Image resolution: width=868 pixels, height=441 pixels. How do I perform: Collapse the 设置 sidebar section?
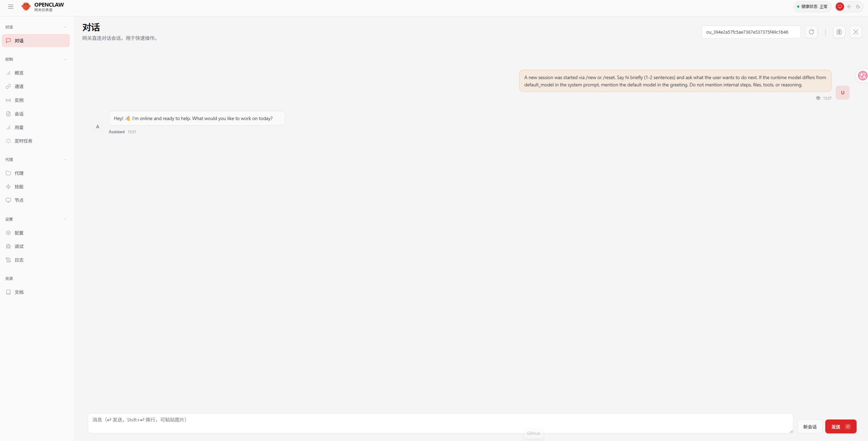[x=36, y=219]
